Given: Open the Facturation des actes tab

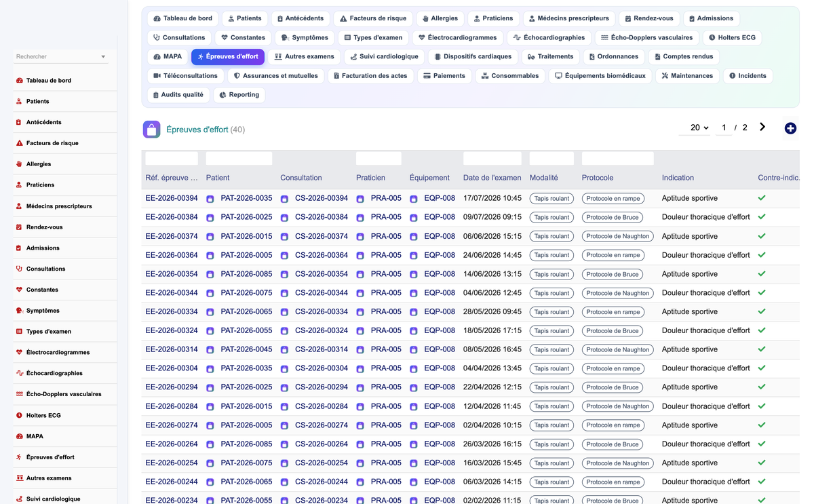Looking at the screenshot, I should pyautogui.click(x=370, y=75).
